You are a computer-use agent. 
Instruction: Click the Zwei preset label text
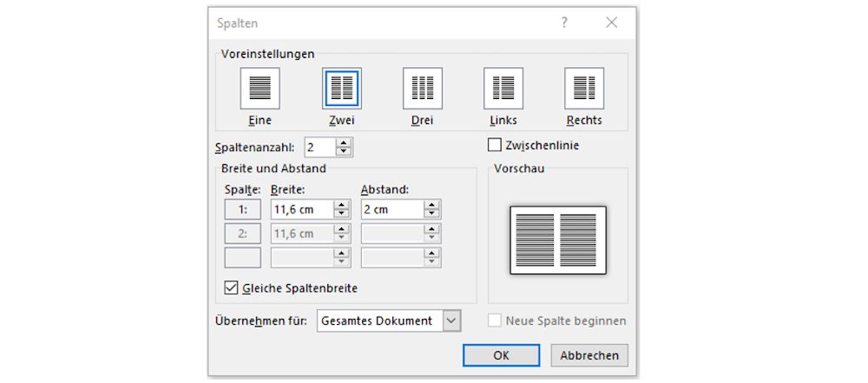click(x=341, y=120)
